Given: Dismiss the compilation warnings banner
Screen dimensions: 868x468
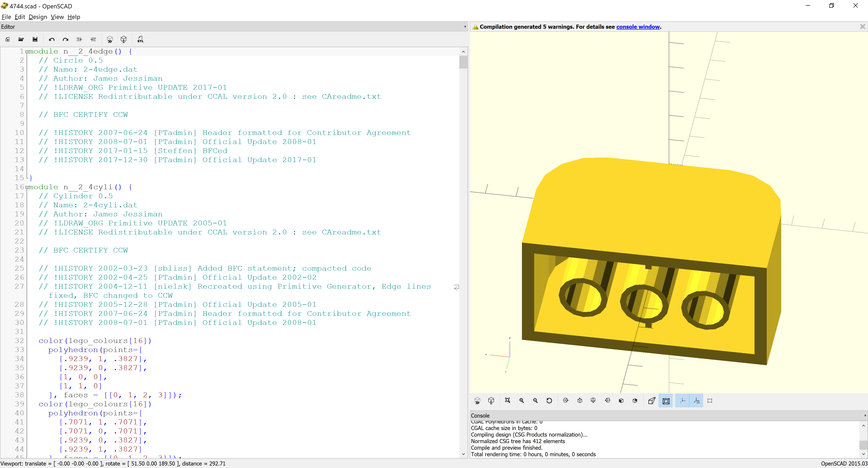Looking at the screenshot, I should [x=862, y=27].
